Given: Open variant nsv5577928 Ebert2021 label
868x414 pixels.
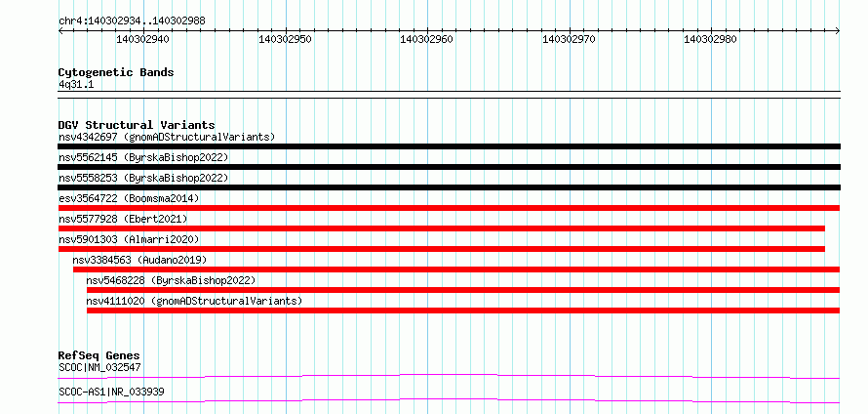Looking at the screenshot, I should tap(123, 219).
